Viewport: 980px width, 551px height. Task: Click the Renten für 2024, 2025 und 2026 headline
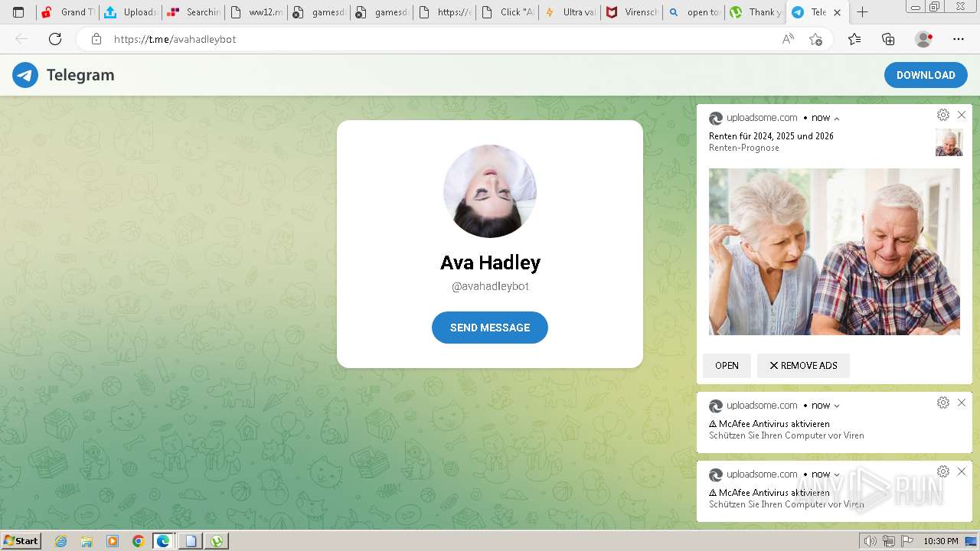[x=771, y=136]
